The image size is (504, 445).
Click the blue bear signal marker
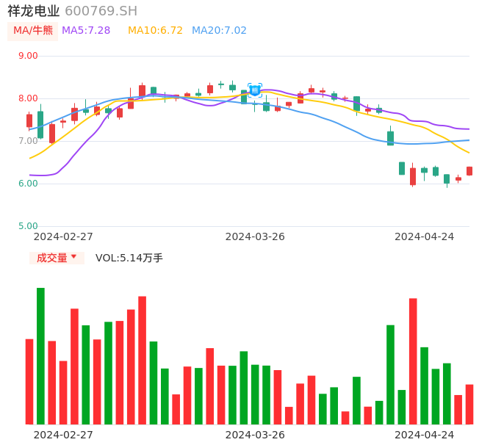coord(255,90)
